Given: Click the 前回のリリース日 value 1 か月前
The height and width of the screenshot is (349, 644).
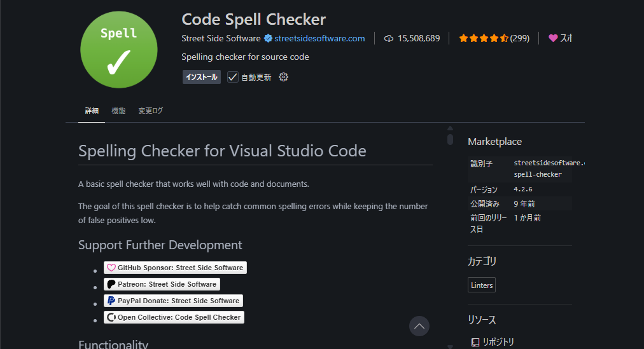Looking at the screenshot, I should tap(527, 218).
